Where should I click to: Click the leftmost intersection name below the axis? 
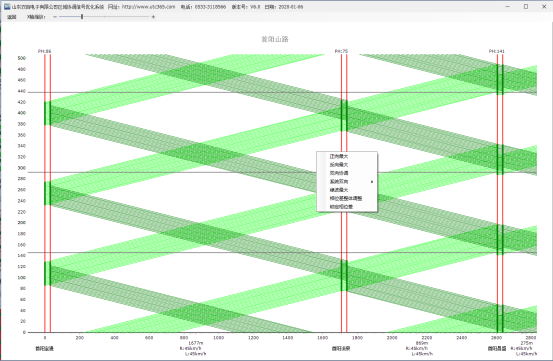[44, 349]
